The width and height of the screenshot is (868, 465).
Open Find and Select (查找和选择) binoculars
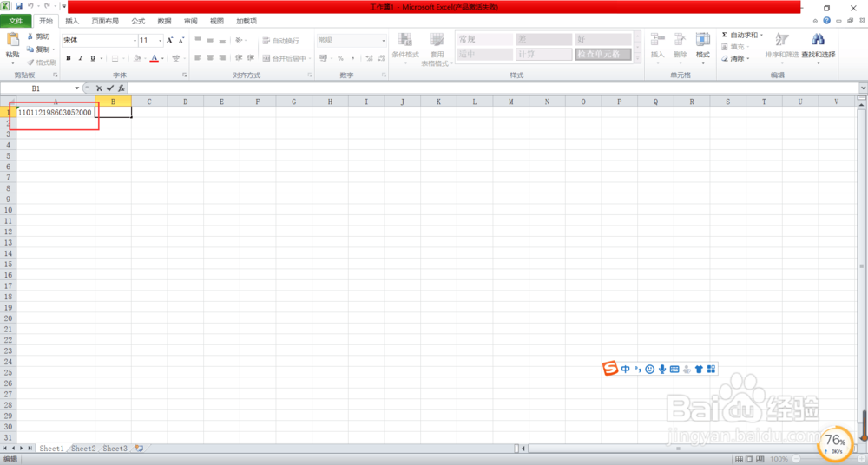[819, 47]
